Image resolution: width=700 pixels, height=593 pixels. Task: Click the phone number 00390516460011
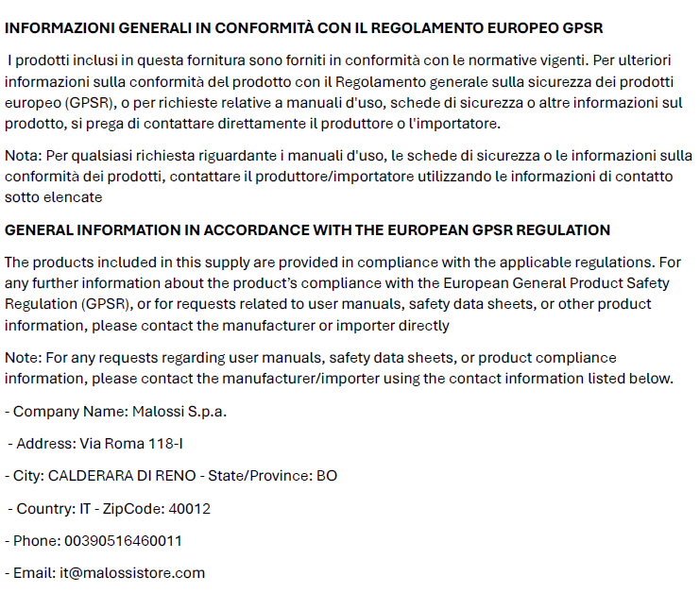(x=123, y=541)
